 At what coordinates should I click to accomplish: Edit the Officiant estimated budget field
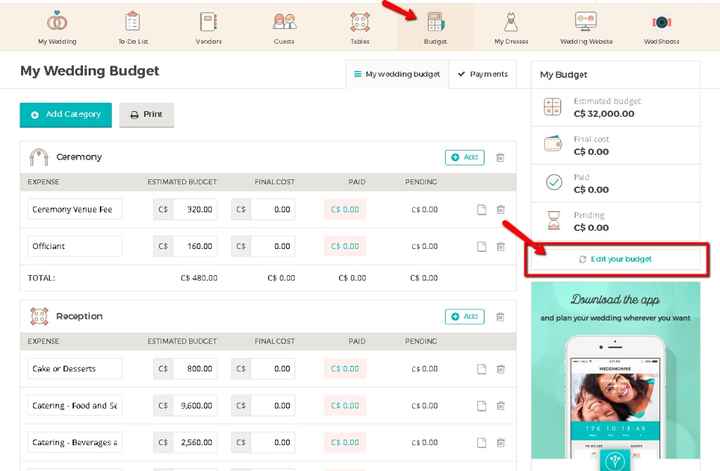coord(195,247)
